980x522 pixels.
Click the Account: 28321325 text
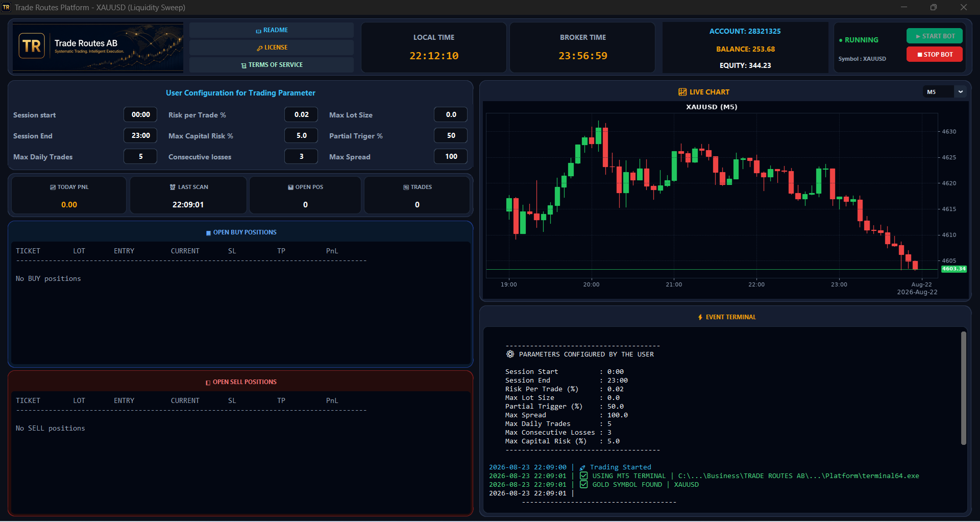tap(745, 31)
